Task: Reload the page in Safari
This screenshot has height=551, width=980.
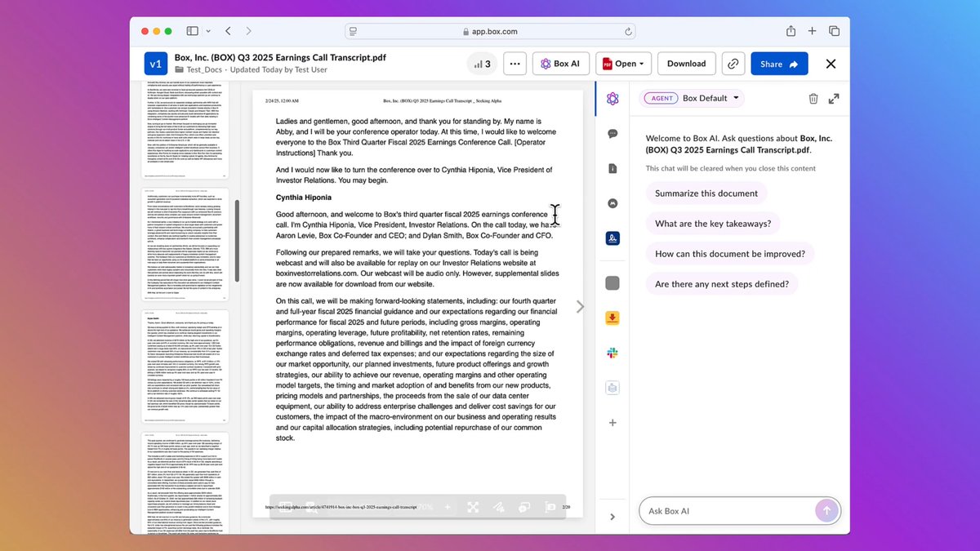Action: coord(627,31)
